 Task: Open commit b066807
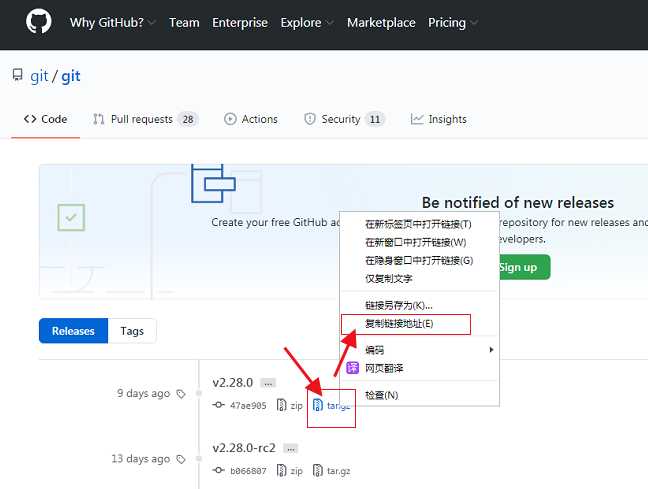pyautogui.click(x=248, y=471)
